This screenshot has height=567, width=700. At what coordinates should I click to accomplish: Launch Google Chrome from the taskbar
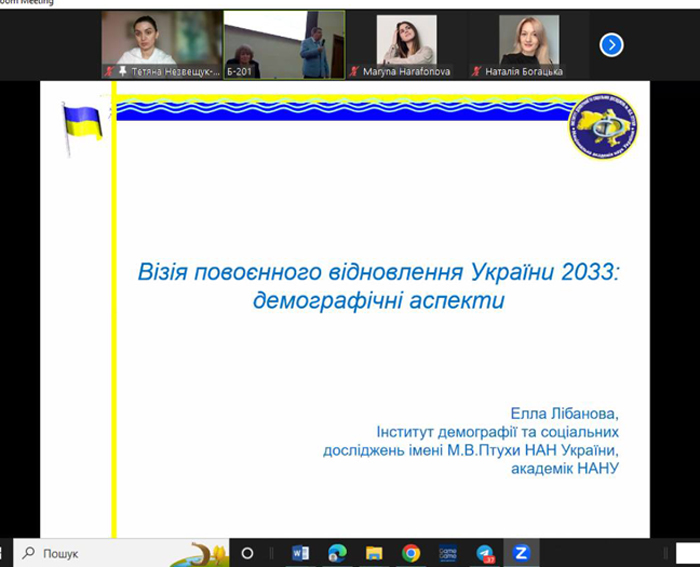(411, 554)
